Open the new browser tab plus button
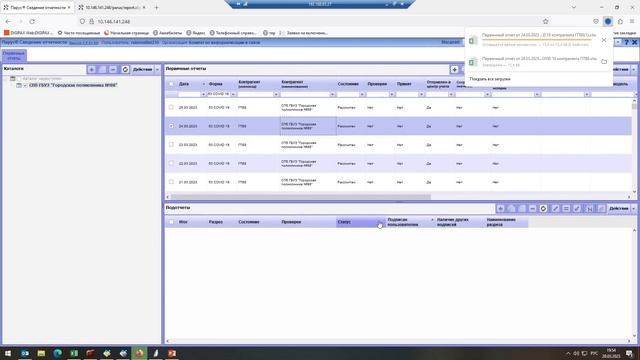640x360 pixels. point(156,7)
